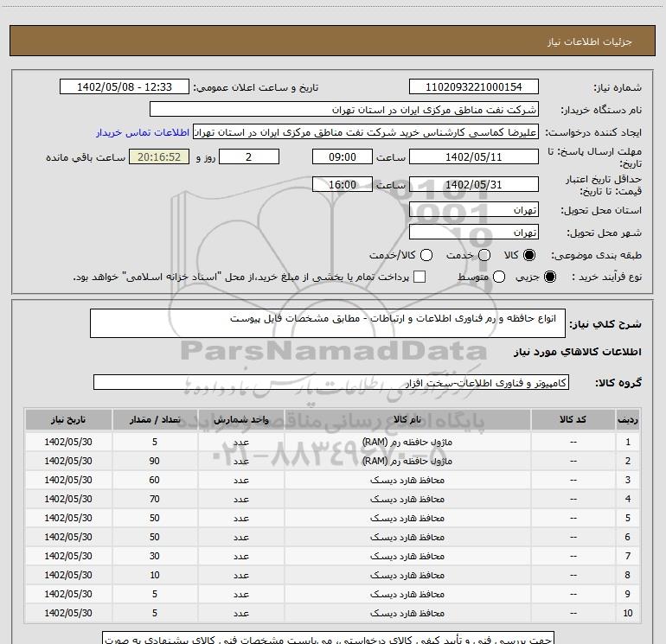Click item name in row 5 محافظ هارد دیسک
This screenshot has width=666, height=644.
(x=407, y=518)
